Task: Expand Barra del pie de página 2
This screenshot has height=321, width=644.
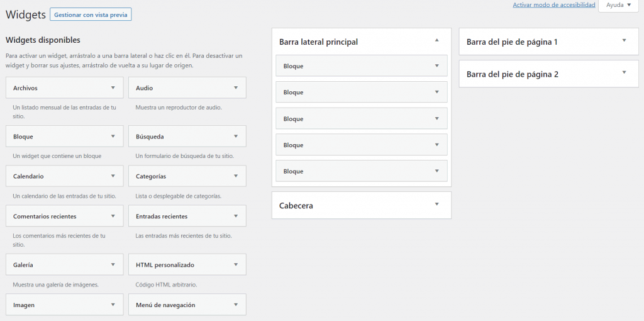Action: 624,73
